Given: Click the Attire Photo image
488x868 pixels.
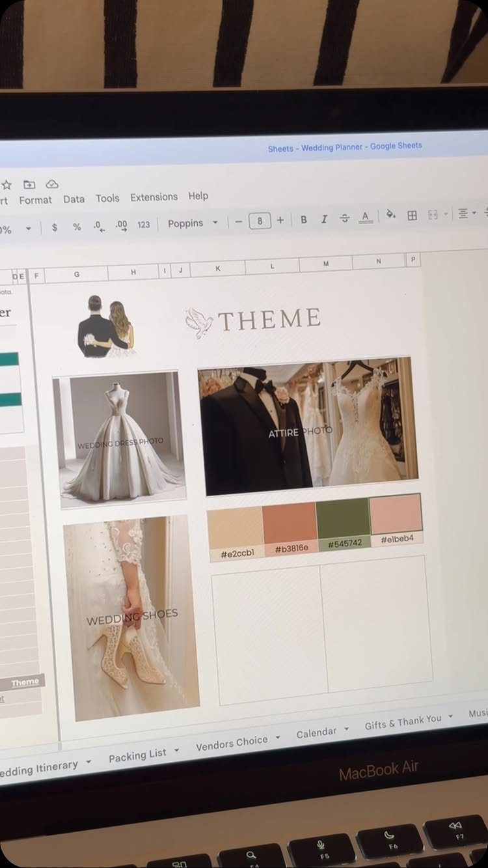Looking at the screenshot, I should (x=307, y=427).
